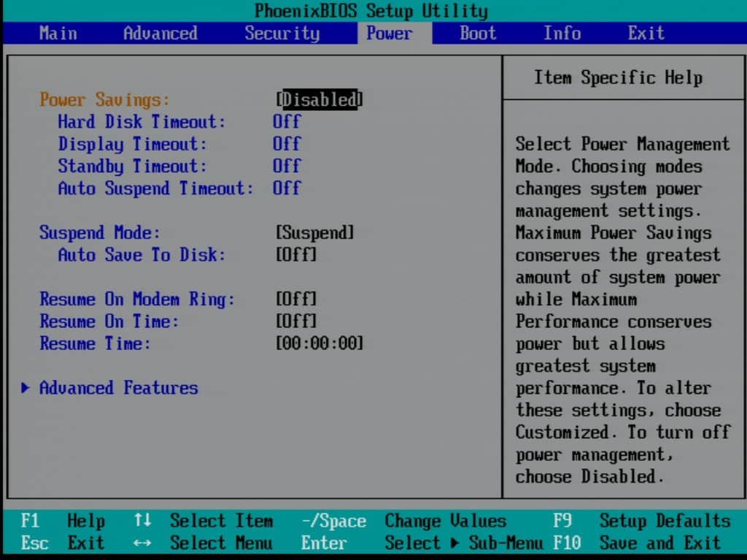Click the -/Space key hint
This screenshot has height=560, width=747.
(333, 521)
